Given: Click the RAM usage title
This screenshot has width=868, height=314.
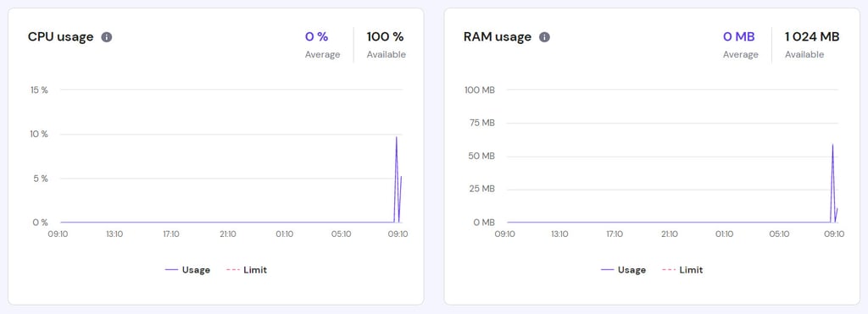Looking at the screenshot, I should (498, 37).
